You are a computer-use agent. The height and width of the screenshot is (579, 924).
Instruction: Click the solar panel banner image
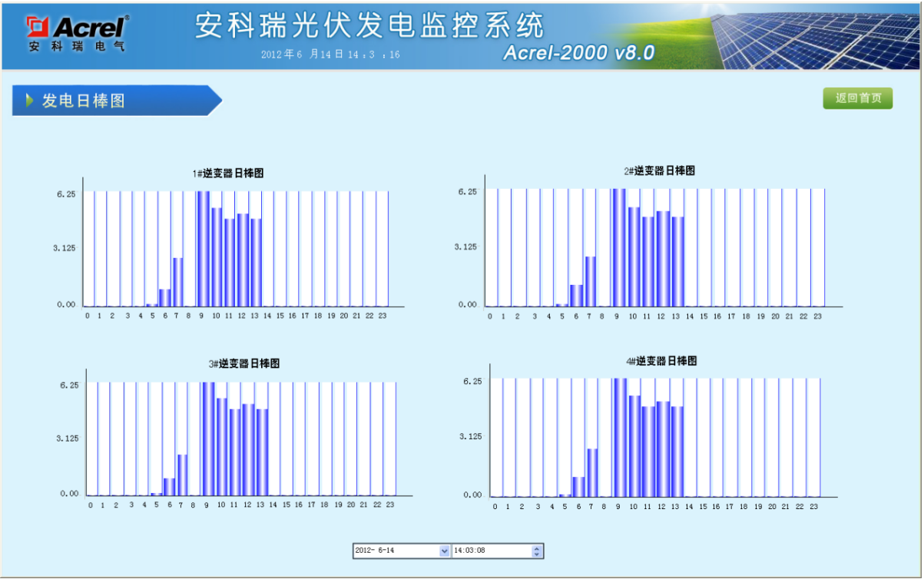tap(814, 35)
